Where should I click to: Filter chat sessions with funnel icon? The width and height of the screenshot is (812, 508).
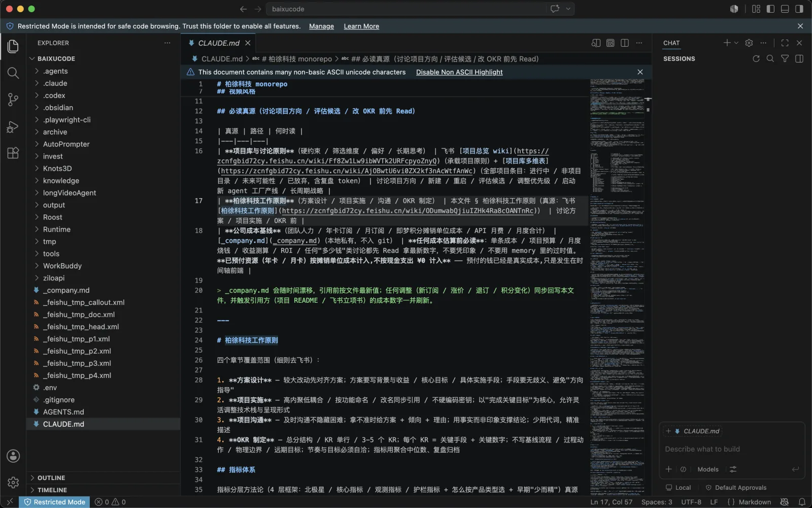[785, 59]
